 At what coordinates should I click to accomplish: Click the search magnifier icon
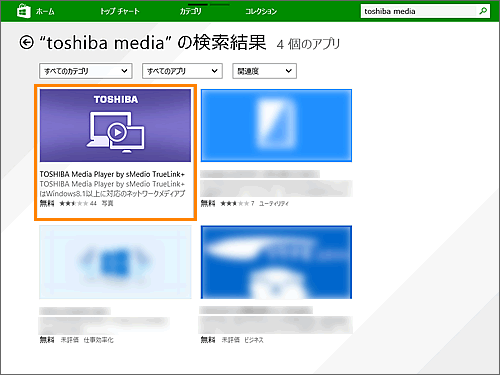(483, 11)
